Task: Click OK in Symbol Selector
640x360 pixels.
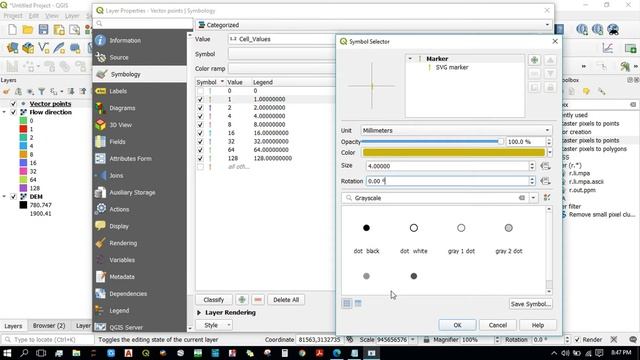Action: pos(457,325)
